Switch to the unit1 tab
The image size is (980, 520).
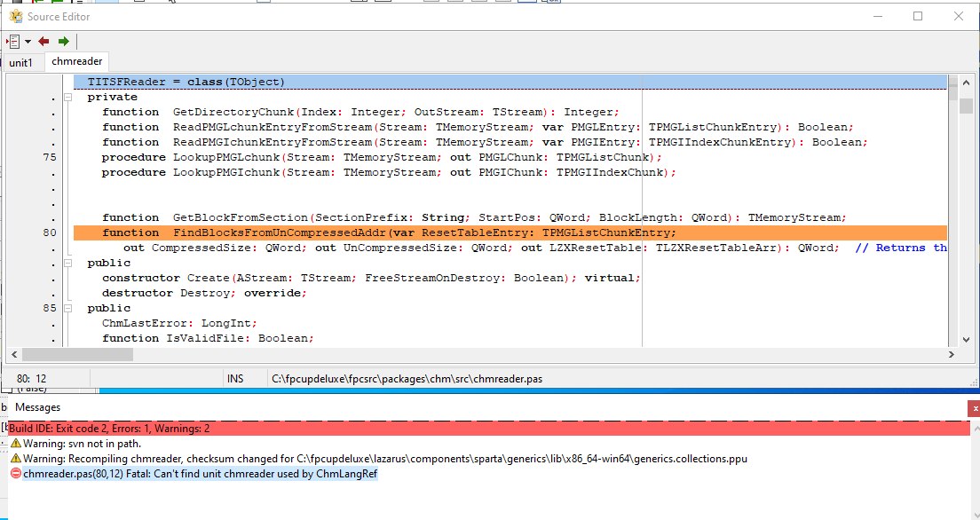click(20, 62)
